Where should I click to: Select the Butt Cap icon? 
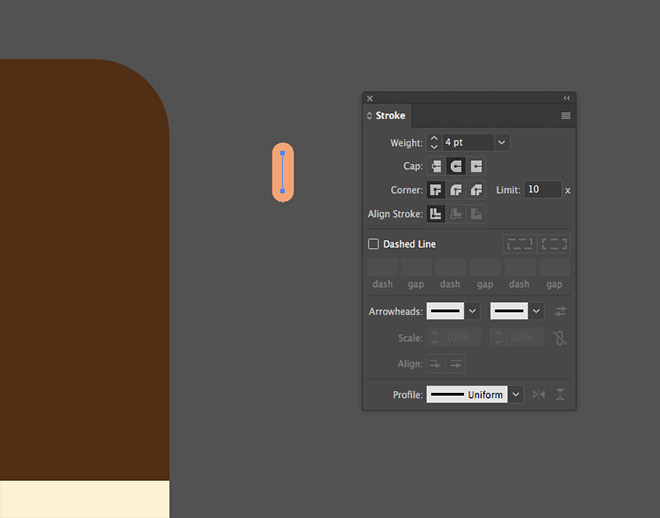[x=436, y=166]
